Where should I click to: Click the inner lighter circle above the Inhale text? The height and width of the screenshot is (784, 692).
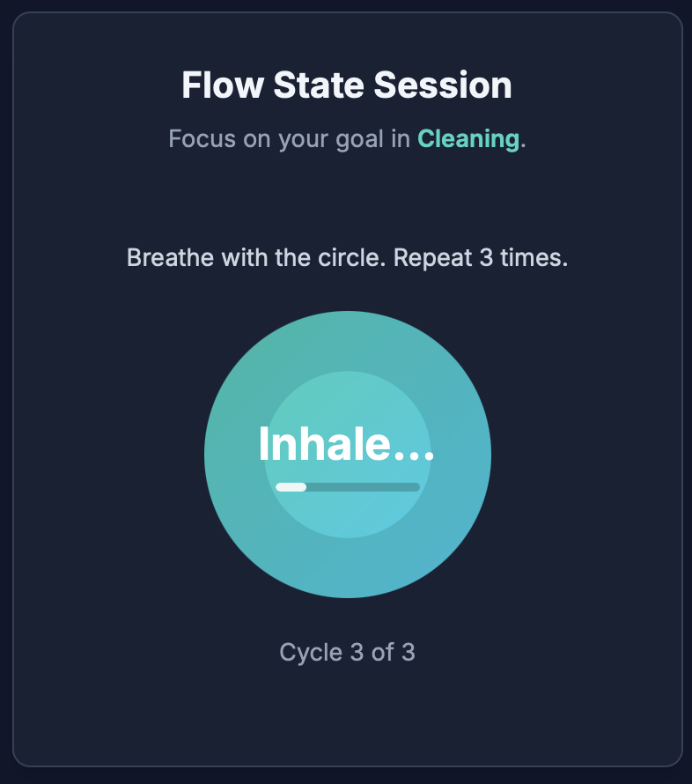347,396
